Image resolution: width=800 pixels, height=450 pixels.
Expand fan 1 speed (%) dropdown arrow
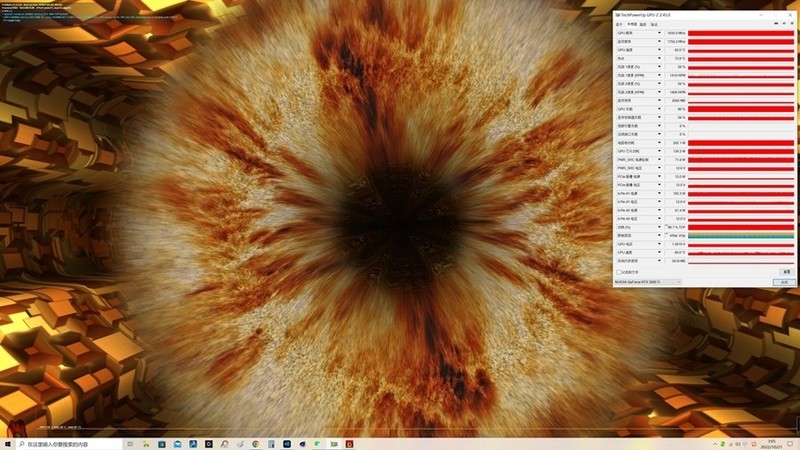(659, 67)
